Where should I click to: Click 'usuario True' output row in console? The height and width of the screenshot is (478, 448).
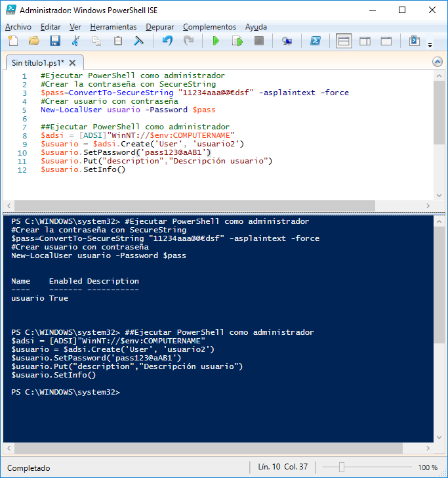(39, 298)
